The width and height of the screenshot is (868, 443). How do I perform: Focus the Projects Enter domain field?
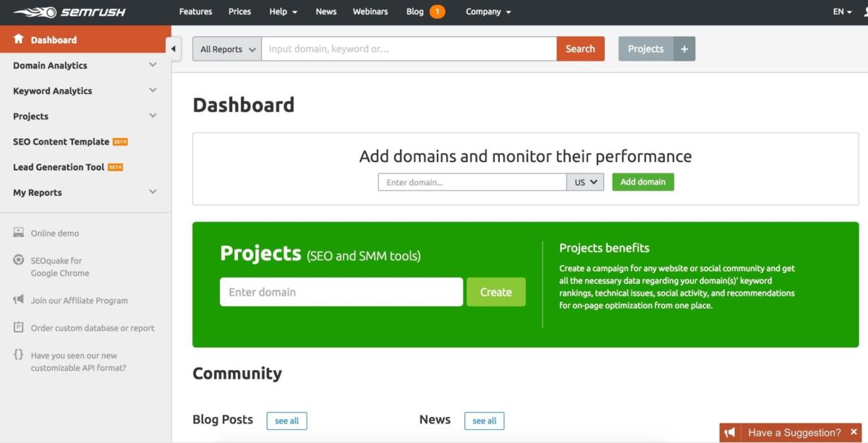coord(341,292)
